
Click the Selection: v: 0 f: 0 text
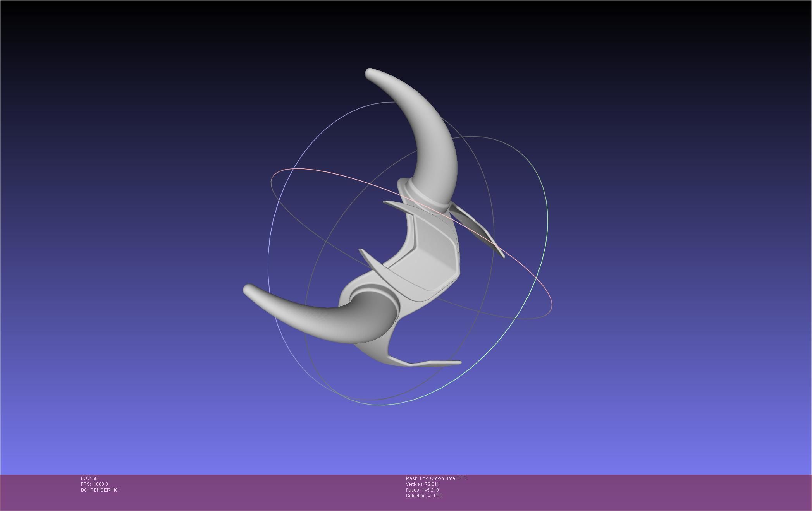[424, 496]
